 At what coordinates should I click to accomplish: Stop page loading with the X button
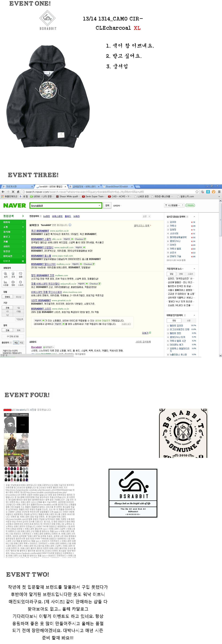point(13,192)
